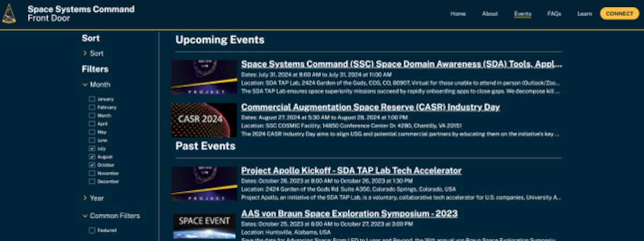Uncheck the August month filter
The height and width of the screenshot is (241, 644).
point(92,157)
